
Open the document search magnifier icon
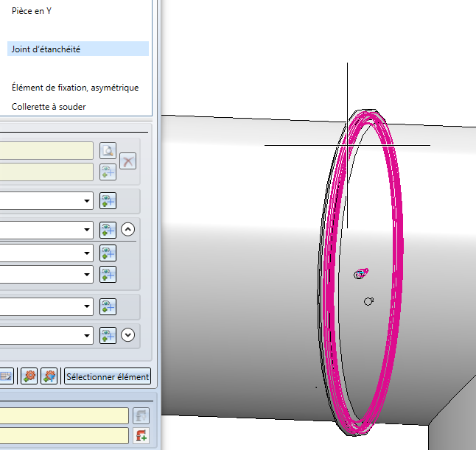108,150
